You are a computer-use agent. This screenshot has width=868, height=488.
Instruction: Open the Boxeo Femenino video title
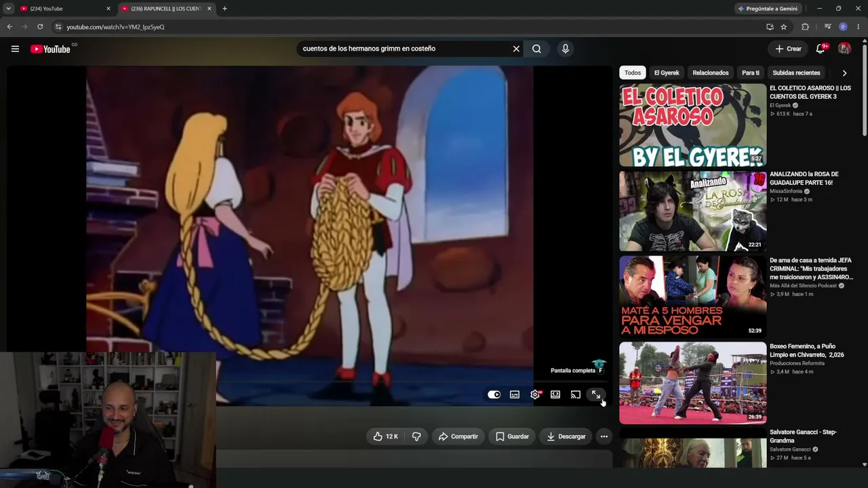click(x=807, y=350)
